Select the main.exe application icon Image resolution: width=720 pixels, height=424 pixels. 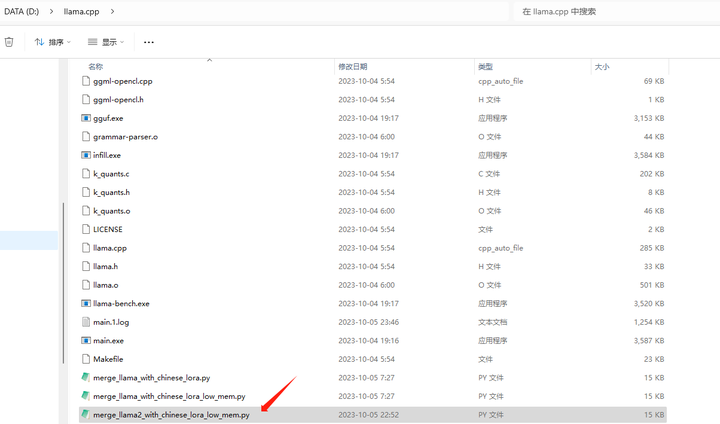click(86, 340)
